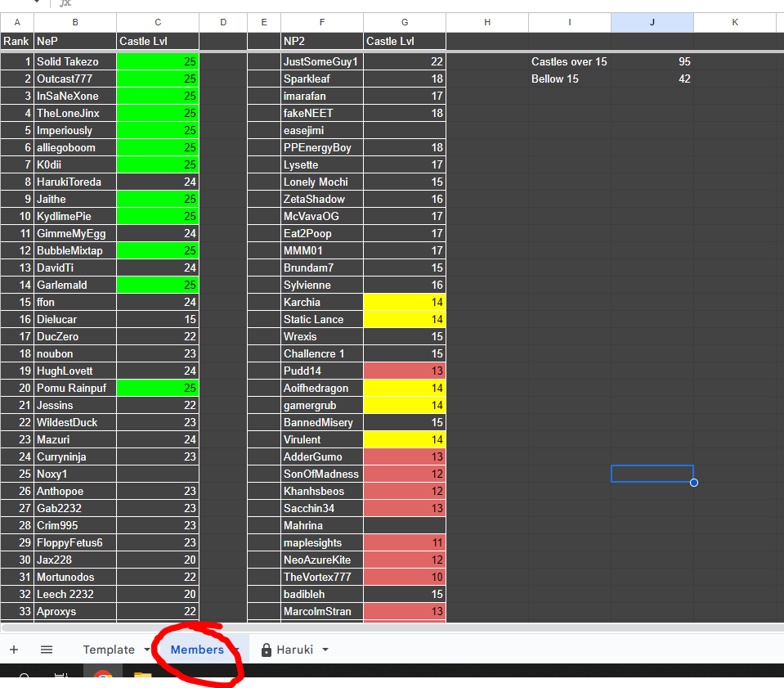
Task: Select the 'Pomu Rainpuf' cell
Action: tap(75, 389)
